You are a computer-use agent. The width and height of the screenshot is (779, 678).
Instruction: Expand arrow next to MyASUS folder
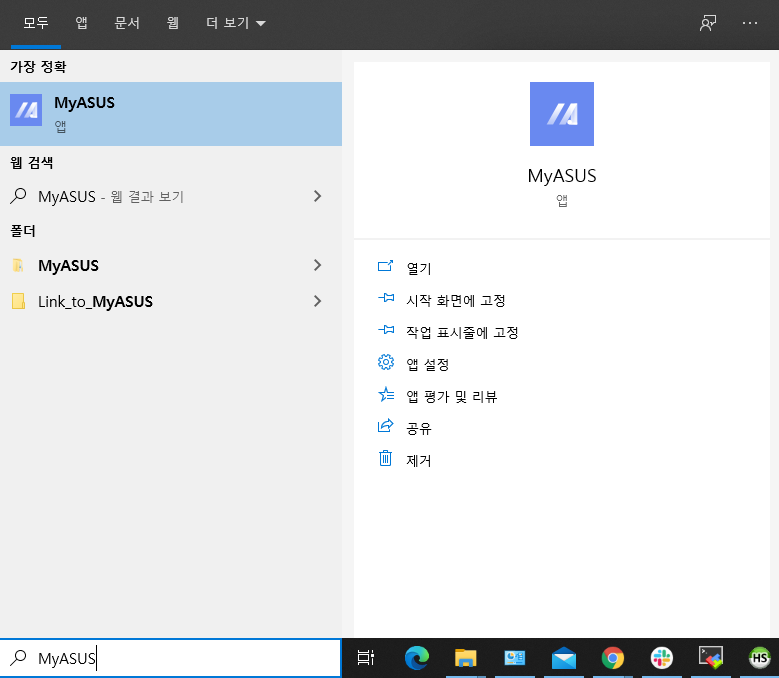point(317,265)
